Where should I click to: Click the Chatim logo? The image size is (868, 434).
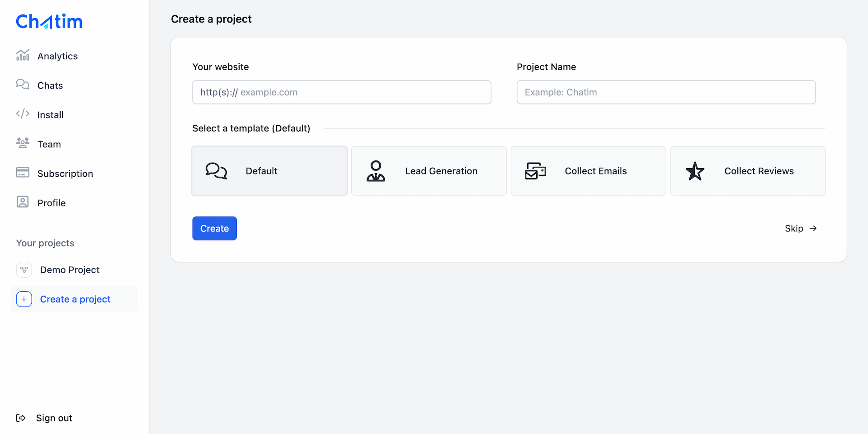(x=49, y=21)
